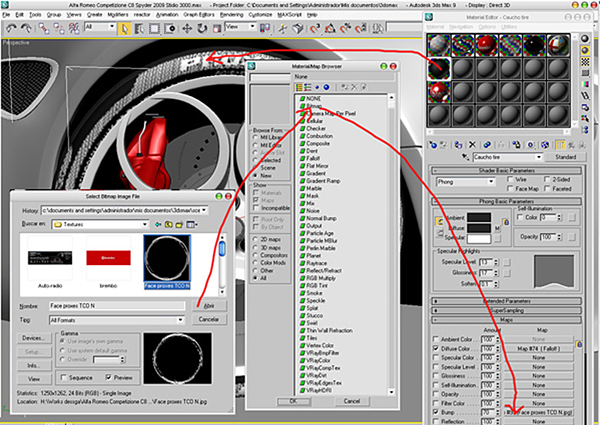Image resolution: width=600 pixels, height=425 pixels.
Task: Open the Modifiers menu
Action: pyautogui.click(x=117, y=15)
